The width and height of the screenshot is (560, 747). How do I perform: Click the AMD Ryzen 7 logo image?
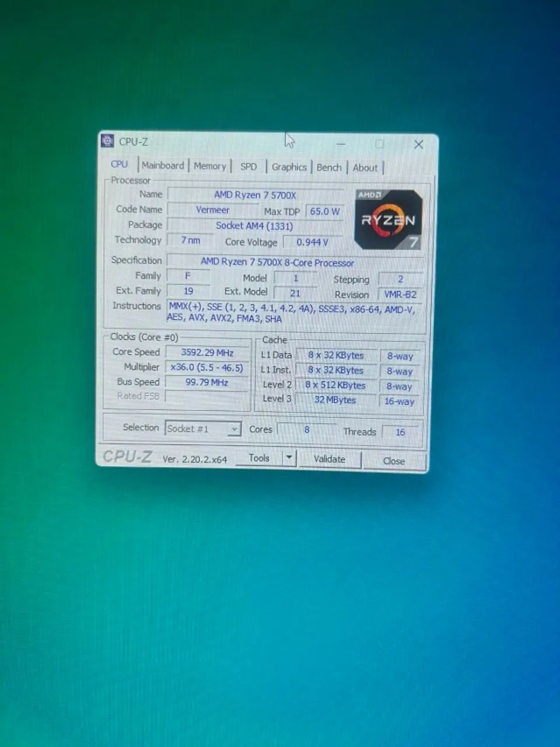(388, 219)
